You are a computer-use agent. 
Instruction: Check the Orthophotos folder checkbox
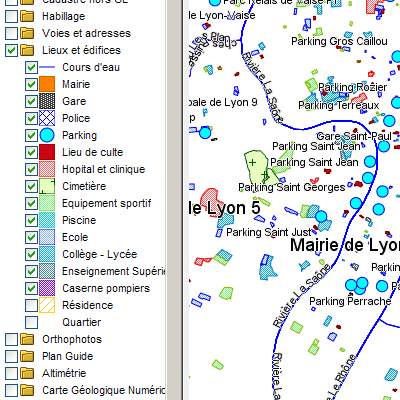[x=12, y=339]
